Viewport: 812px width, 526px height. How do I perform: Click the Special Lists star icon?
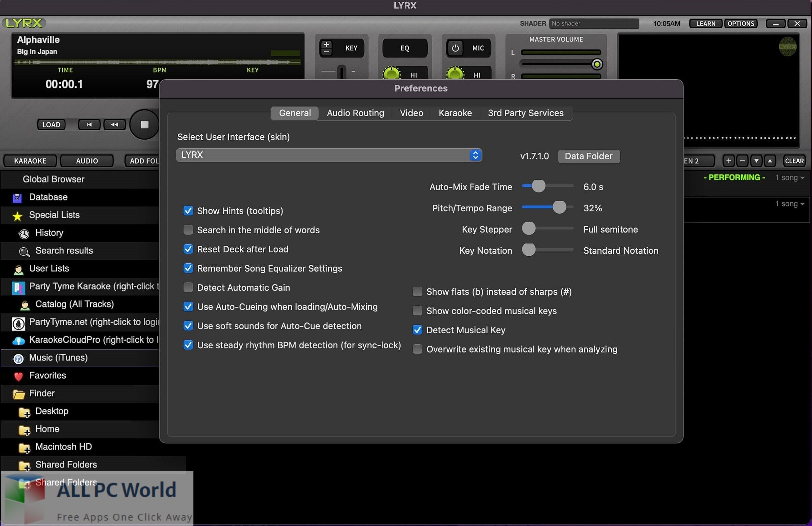pyautogui.click(x=16, y=214)
